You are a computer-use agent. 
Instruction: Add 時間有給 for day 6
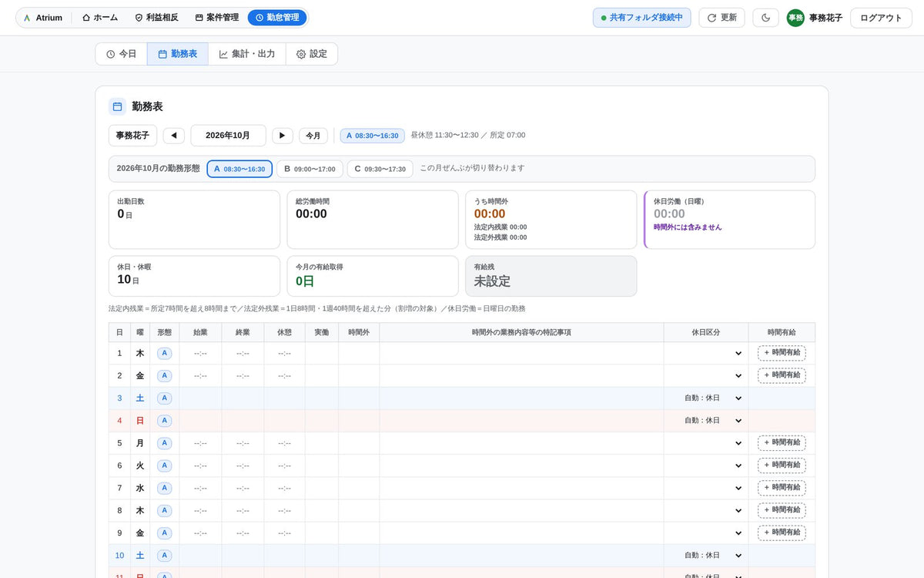point(782,465)
